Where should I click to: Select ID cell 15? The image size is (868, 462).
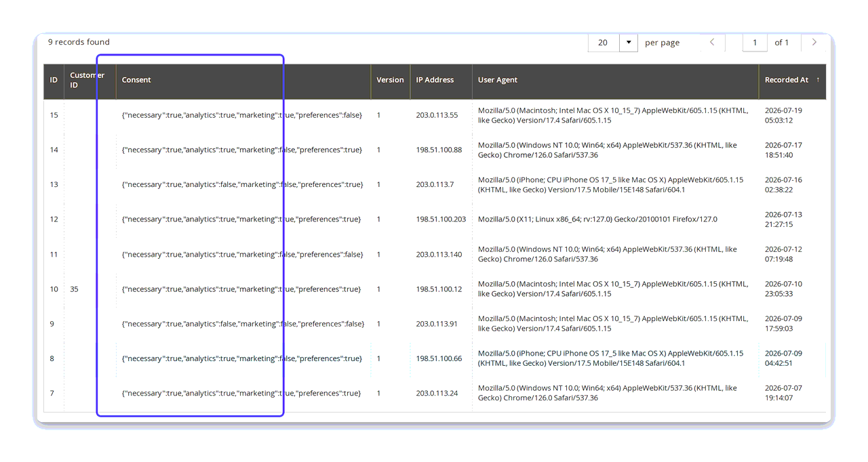(54, 115)
